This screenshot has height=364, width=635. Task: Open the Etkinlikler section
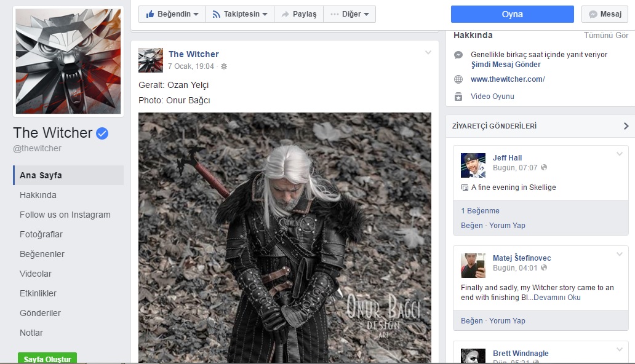tap(38, 293)
